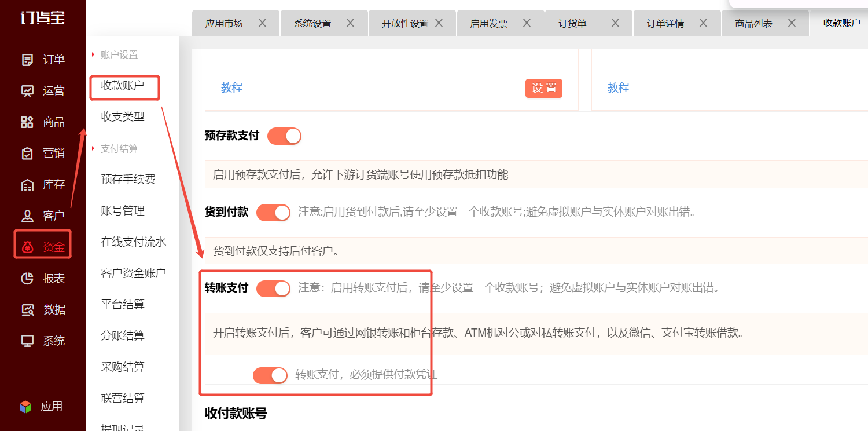
Task: Open the 运营 sidebar icon
Action: click(27, 91)
